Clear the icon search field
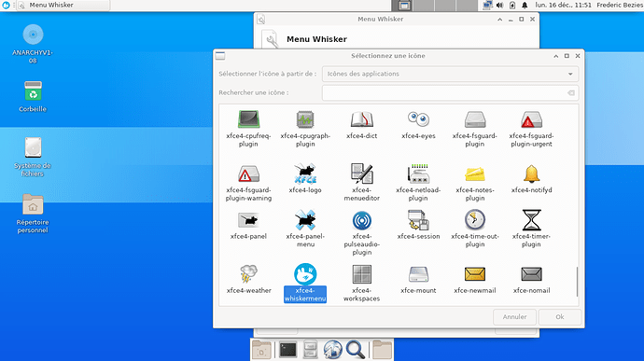Screen dimensions: 644x361 tap(571, 93)
